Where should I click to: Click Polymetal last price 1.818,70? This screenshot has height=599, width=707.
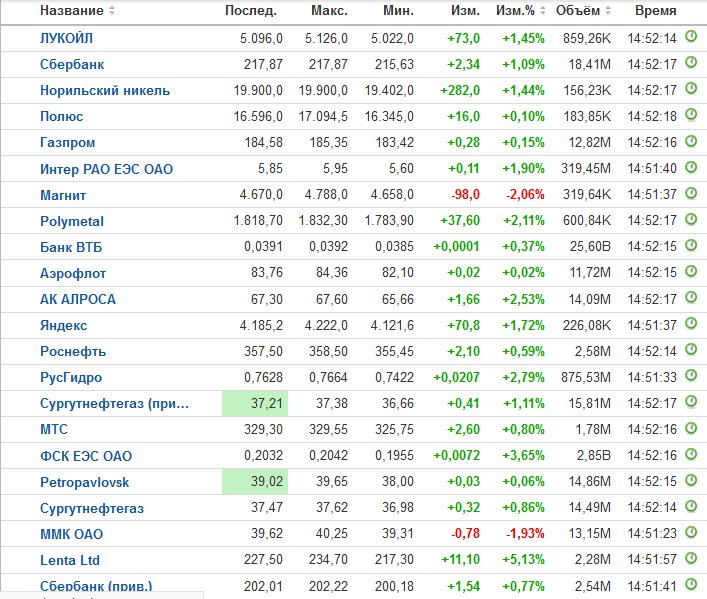click(x=258, y=221)
